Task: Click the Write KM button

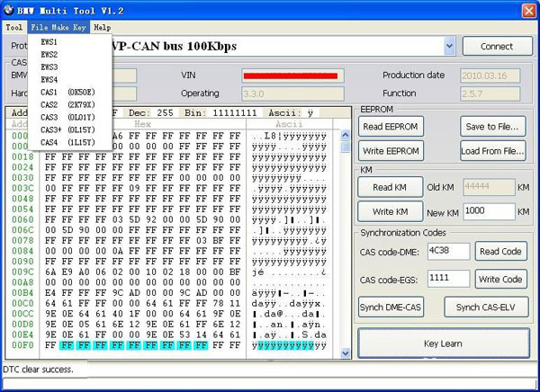Action: pyautogui.click(x=390, y=211)
